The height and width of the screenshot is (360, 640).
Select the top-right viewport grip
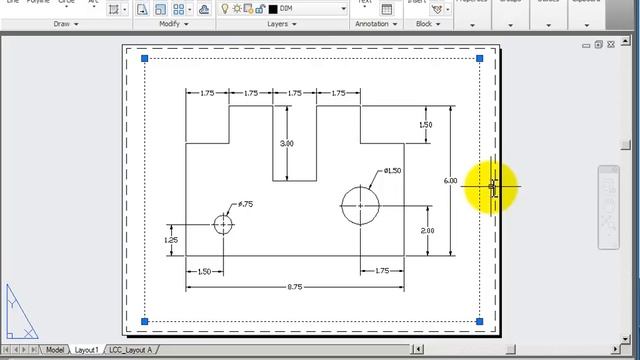click(x=480, y=59)
